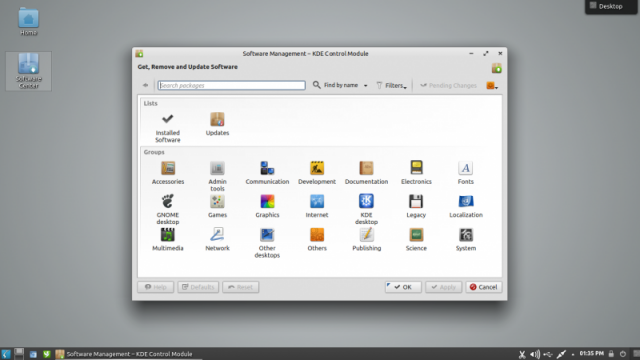Click the clock showing 01:35 PM
This screenshot has height=360, width=640.
click(591, 353)
